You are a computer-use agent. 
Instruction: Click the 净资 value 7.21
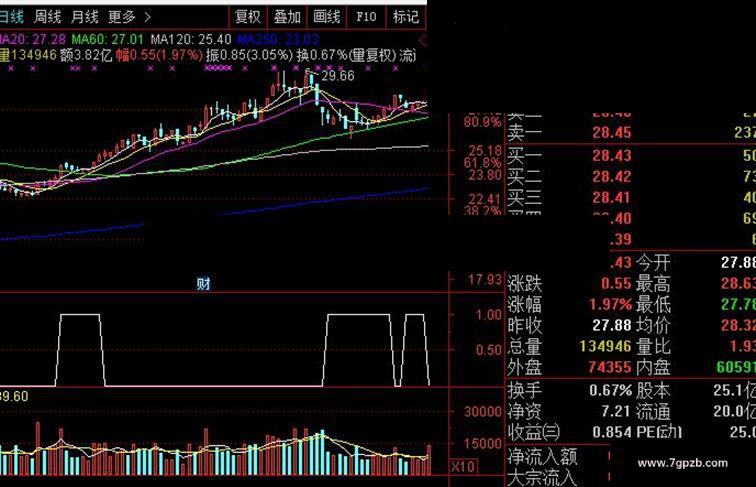coord(616,411)
